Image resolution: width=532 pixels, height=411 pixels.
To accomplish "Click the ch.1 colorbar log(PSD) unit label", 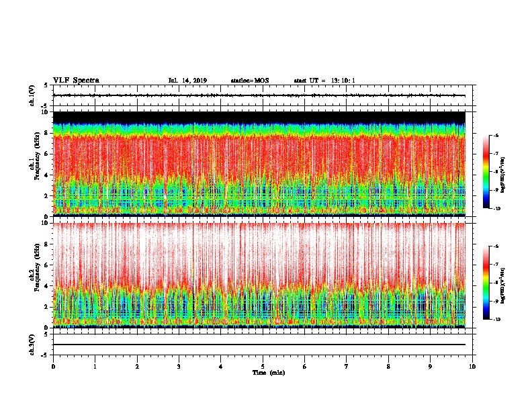I will [503, 175].
